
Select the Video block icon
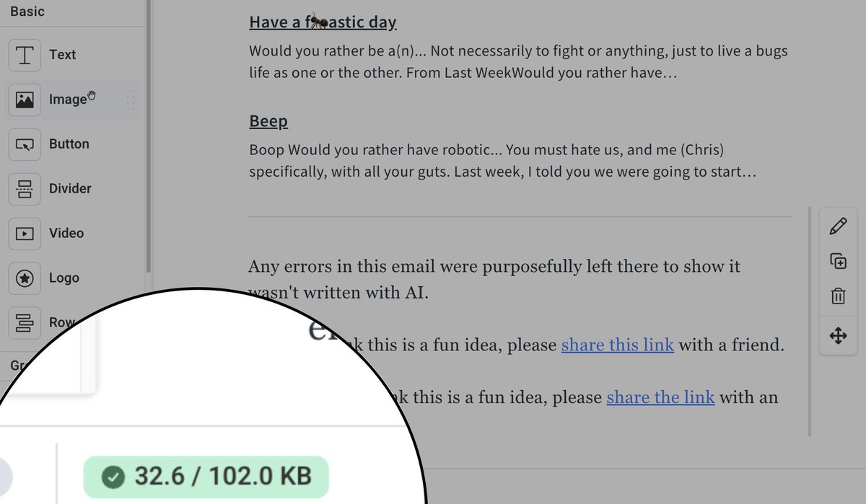[x=25, y=234]
